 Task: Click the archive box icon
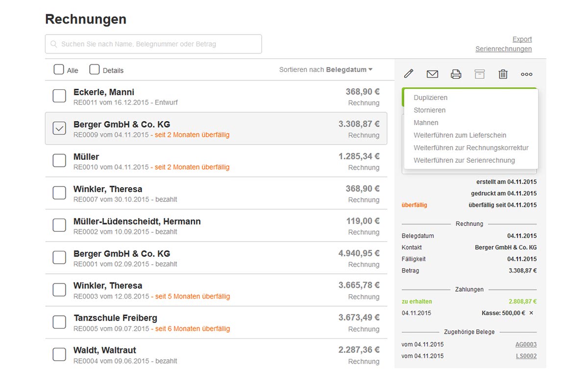[x=479, y=74]
